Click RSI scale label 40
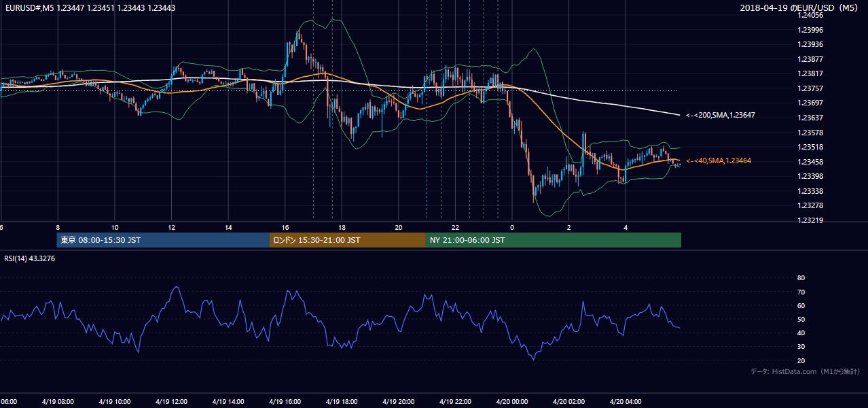Image resolution: width=868 pixels, height=408 pixels. coord(801,333)
